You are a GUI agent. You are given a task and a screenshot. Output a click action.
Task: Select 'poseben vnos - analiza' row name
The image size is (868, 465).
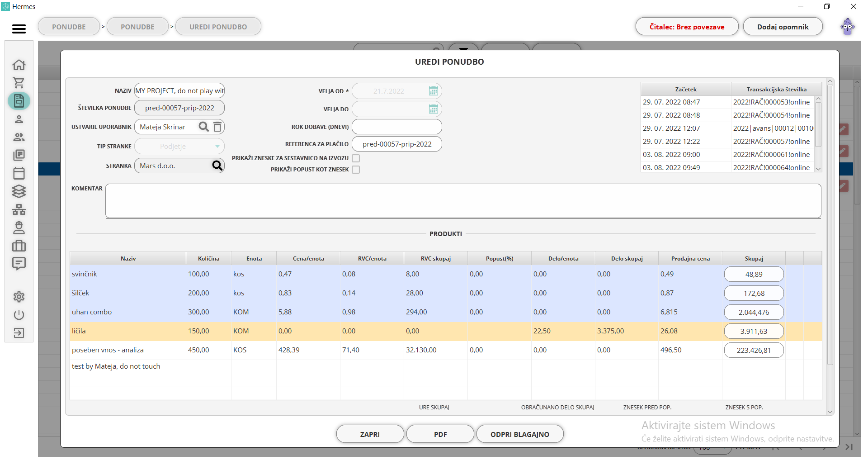click(108, 350)
